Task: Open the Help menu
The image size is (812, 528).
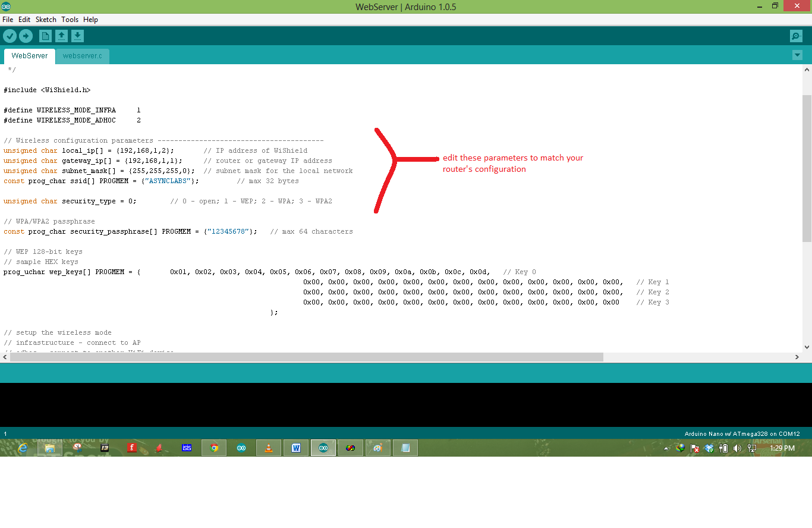Action: click(x=90, y=20)
